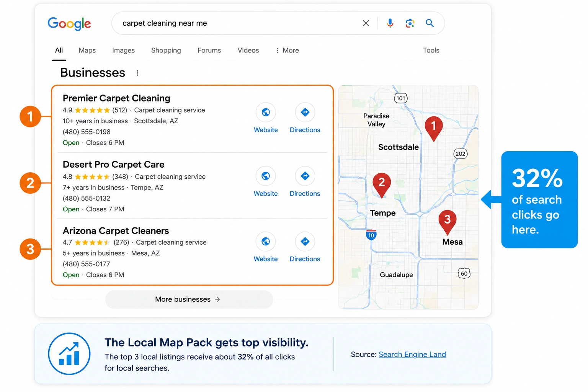Click the growth chart icon in footer banner
588x392 pixels.
pos(69,354)
